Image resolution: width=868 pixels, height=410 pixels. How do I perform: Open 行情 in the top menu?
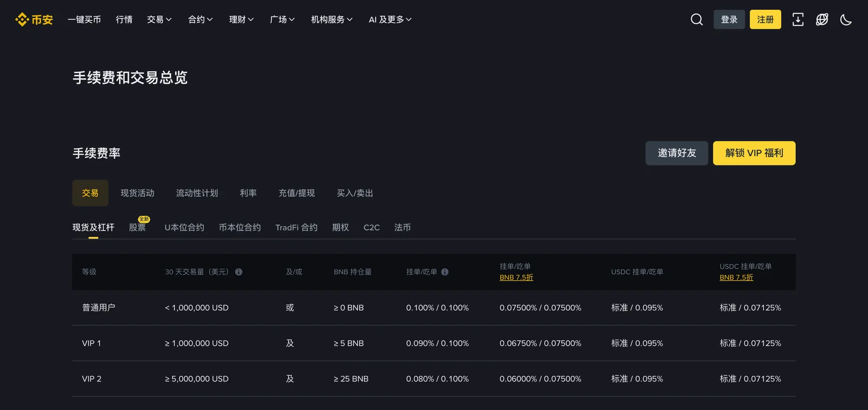pos(124,20)
